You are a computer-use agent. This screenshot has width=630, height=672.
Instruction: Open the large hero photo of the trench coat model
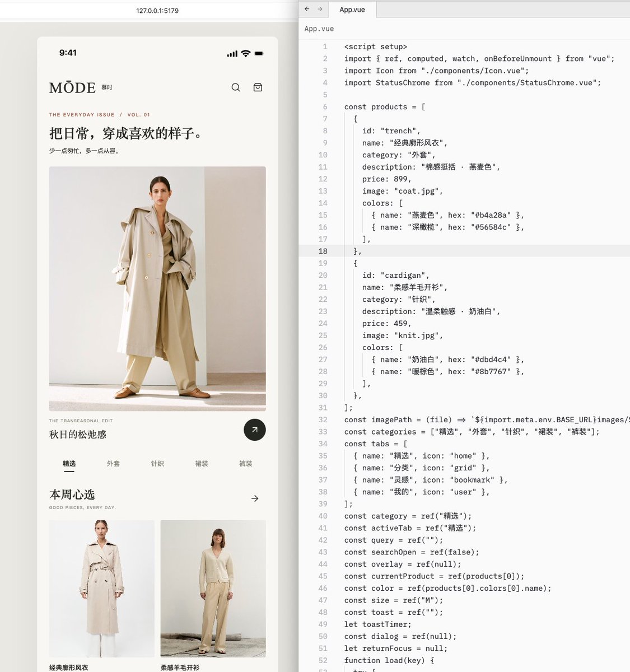coord(157,289)
